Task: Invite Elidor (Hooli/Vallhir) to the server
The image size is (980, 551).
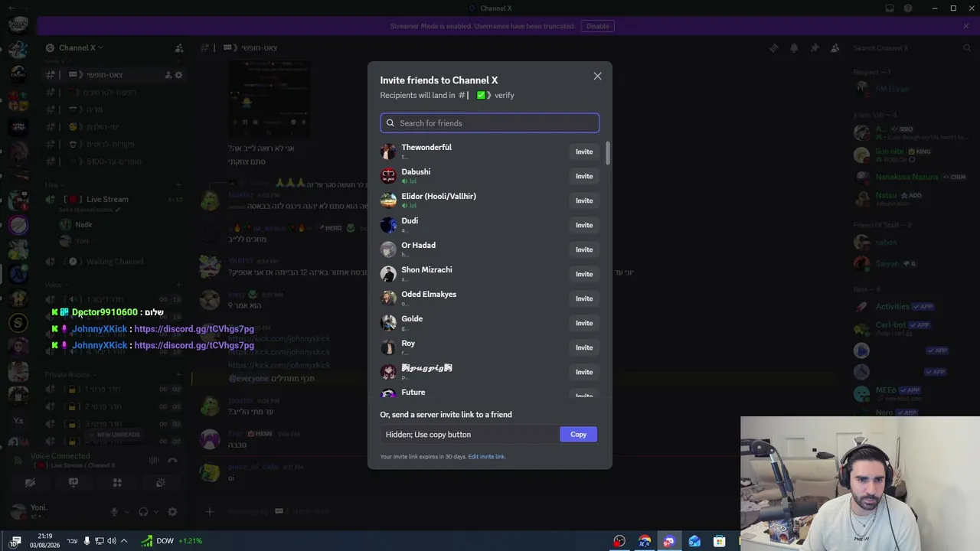Action: pyautogui.click(x=584, y=201)
